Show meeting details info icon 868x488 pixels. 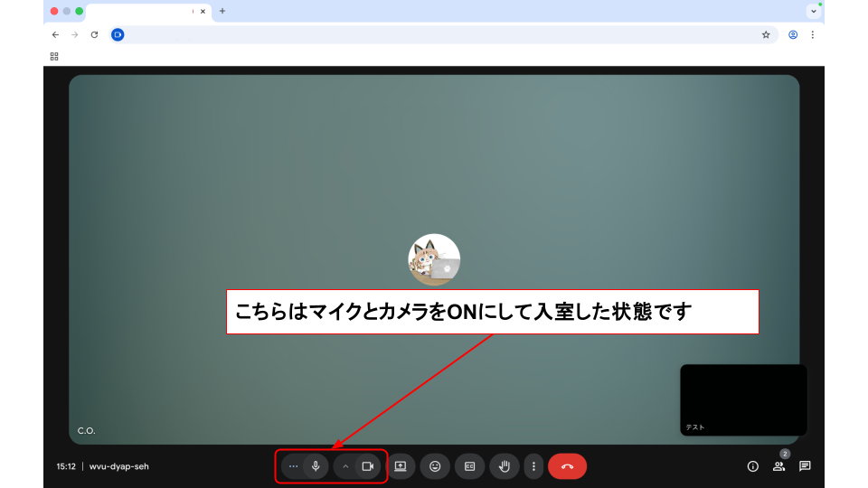pyautogui.click(x=752, y=466)
